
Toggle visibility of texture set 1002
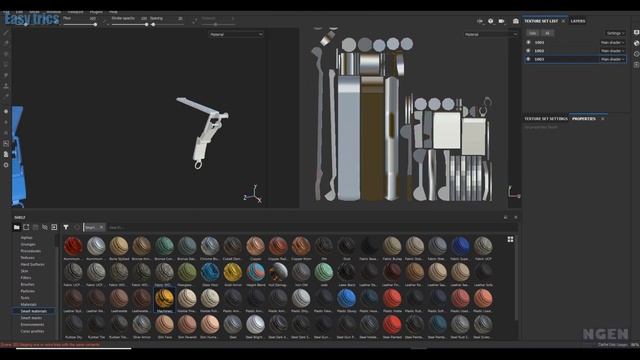point(528,51)
